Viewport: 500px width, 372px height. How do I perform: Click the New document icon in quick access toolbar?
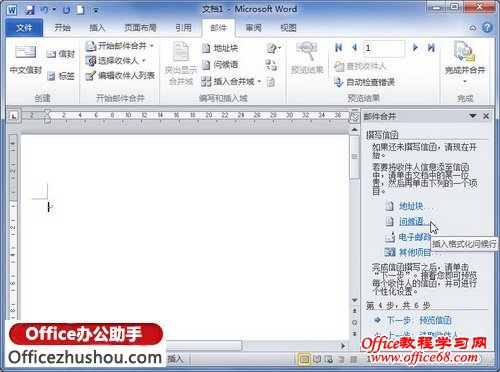(80, 10)
